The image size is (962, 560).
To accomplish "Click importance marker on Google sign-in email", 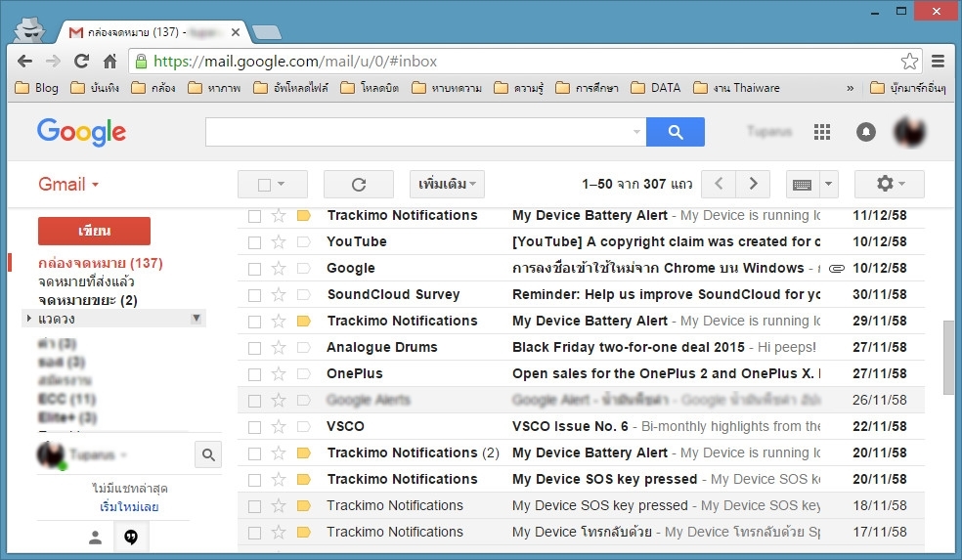I will 304,268.
